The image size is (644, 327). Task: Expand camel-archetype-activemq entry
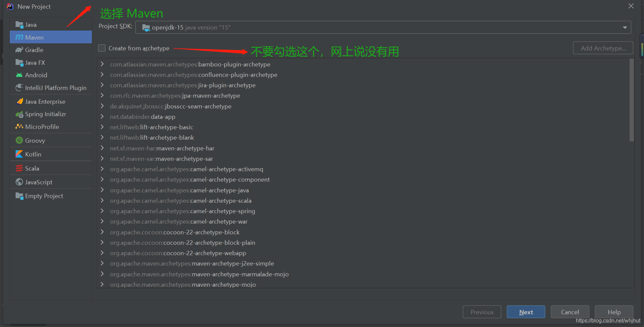102,169
